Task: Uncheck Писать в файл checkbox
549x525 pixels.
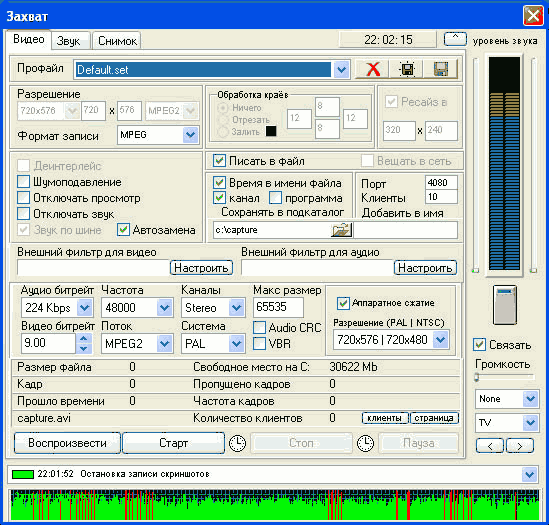Action: [x=219, y=161]
